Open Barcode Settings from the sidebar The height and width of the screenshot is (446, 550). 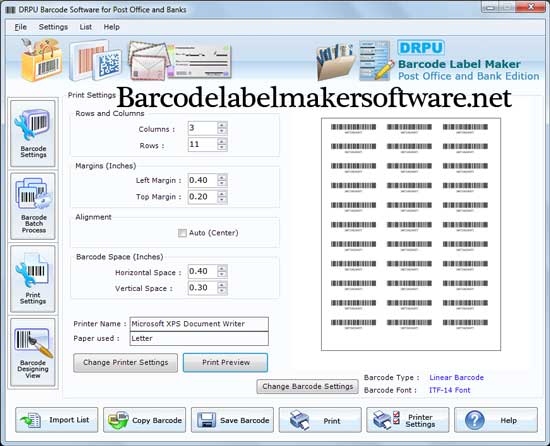[x=33, y=133]
